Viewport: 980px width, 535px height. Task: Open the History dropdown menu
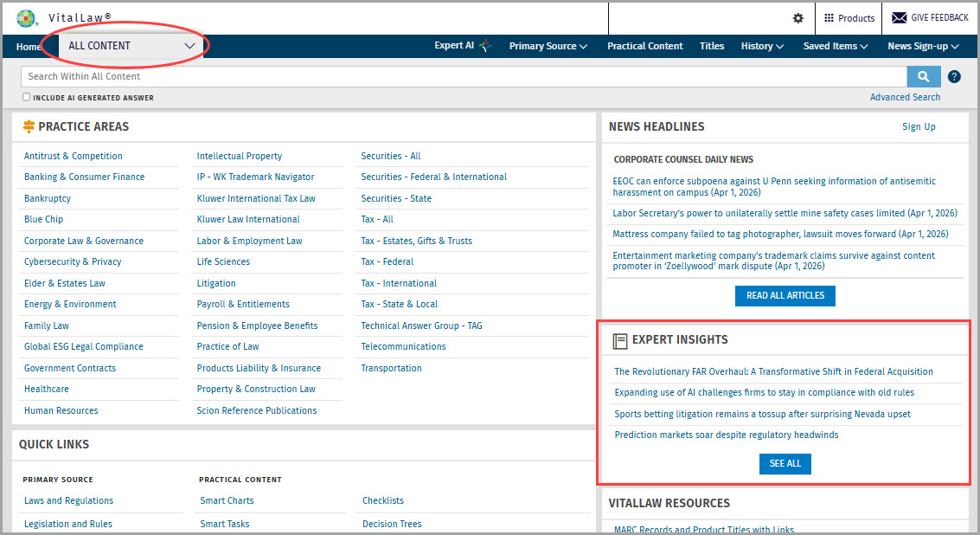pyautogui.click(x=762, y=46)
